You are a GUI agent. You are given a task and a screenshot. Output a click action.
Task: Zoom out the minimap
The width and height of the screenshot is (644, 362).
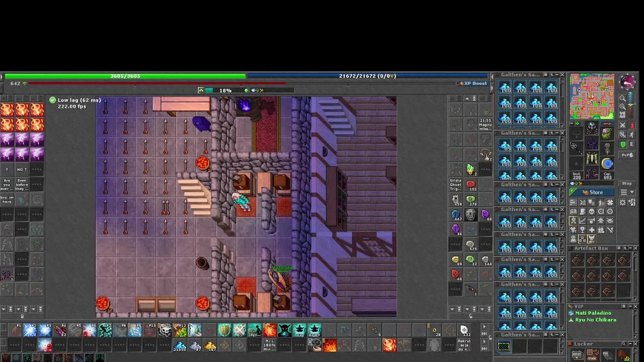(x=623, y=98)
